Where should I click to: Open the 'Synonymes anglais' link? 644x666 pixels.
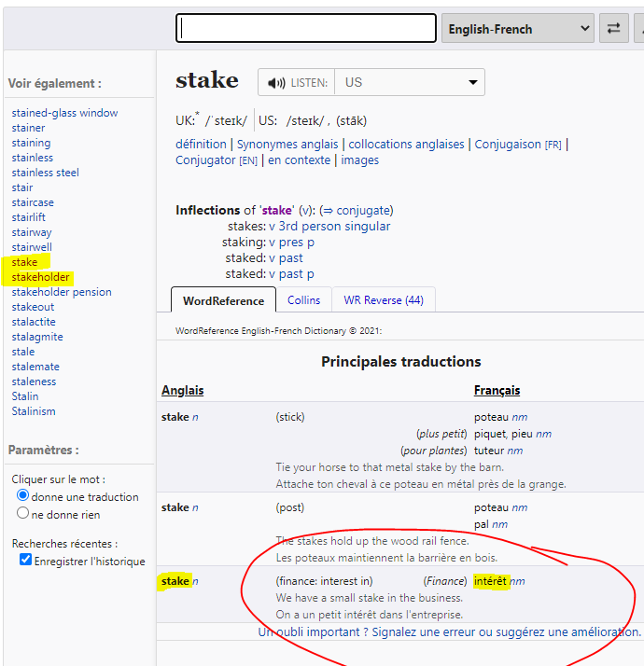(x=288, y=144)
